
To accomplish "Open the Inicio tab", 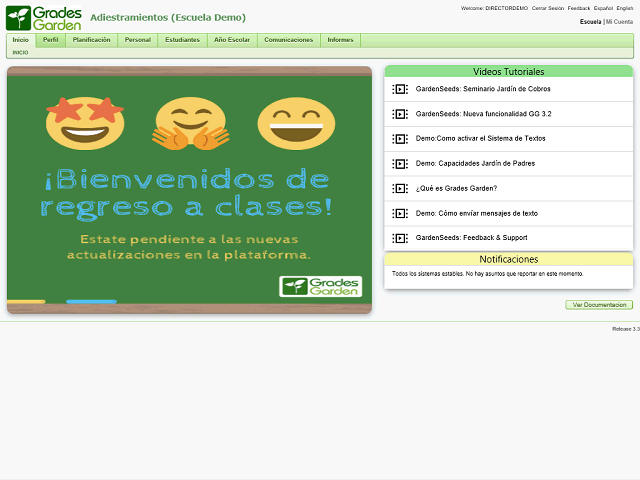I will [20, 40].
